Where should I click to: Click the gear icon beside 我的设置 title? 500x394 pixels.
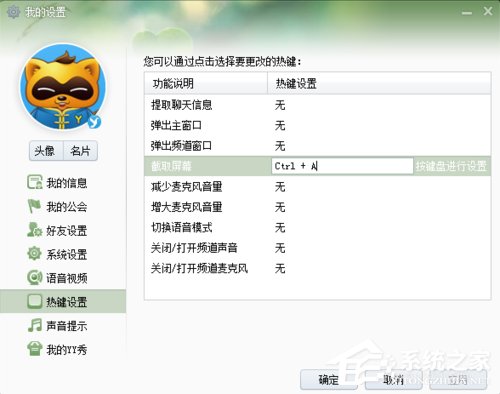click(x=14, y=12)
